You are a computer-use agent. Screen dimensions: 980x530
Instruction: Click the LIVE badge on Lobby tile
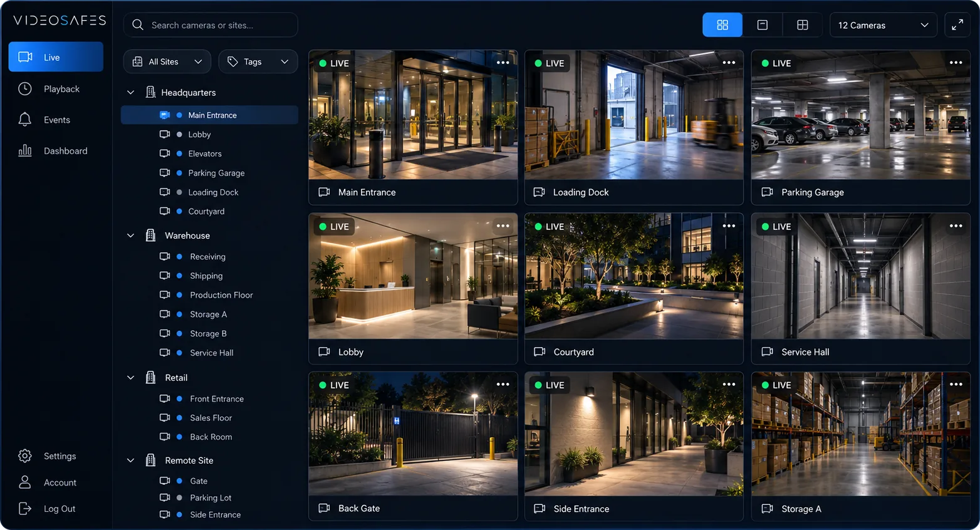[334, 227]
